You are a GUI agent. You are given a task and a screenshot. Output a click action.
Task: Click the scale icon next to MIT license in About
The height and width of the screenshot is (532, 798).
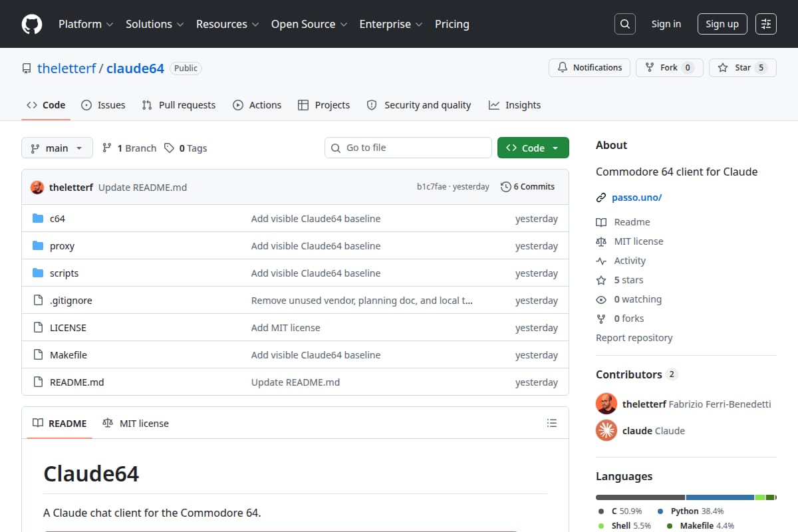coord(601,241)
